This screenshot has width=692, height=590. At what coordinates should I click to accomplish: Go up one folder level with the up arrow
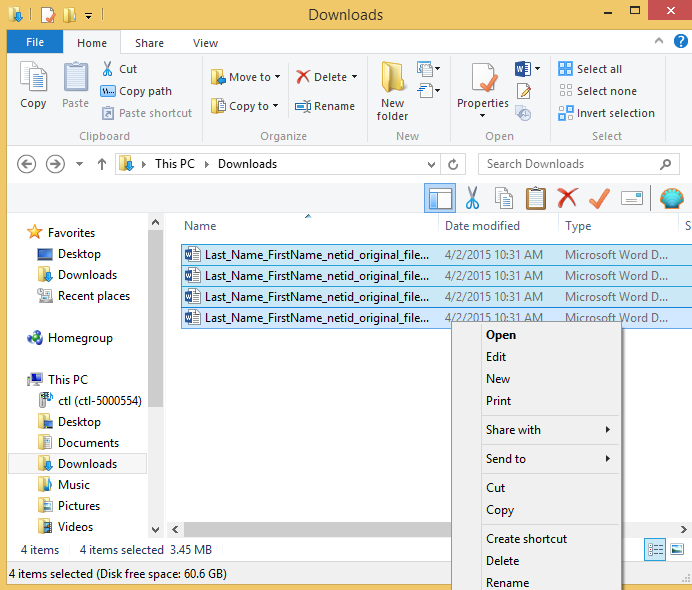(102, 164)
